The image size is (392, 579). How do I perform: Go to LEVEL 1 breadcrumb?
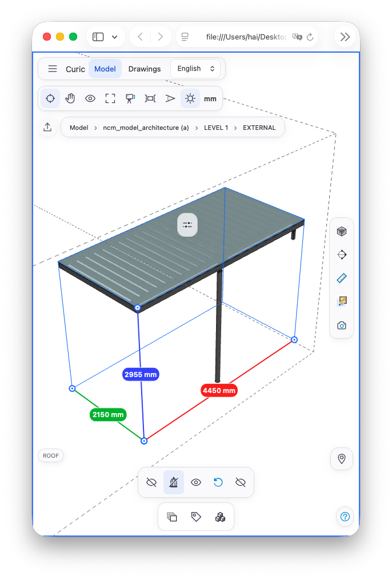tap(216, 128)
